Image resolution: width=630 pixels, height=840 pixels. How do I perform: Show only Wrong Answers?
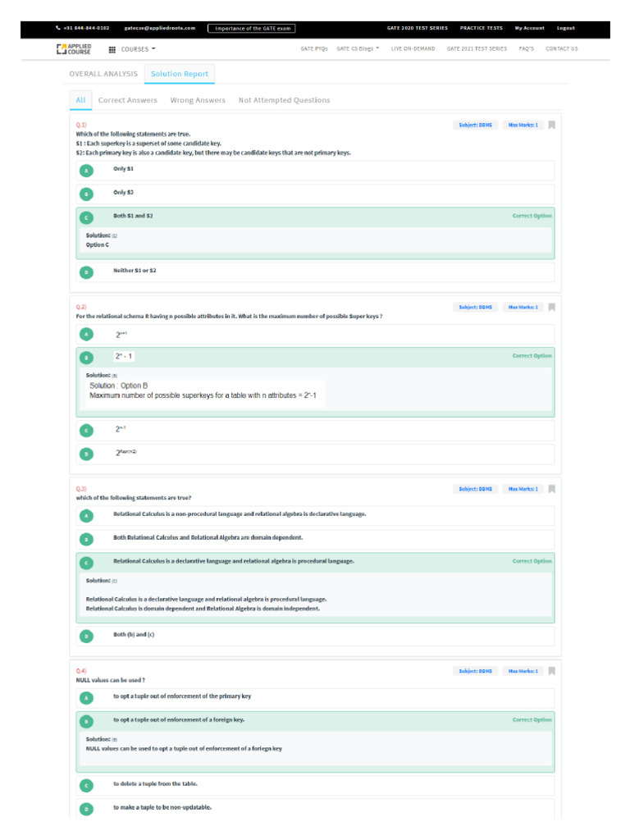(198, 100)
